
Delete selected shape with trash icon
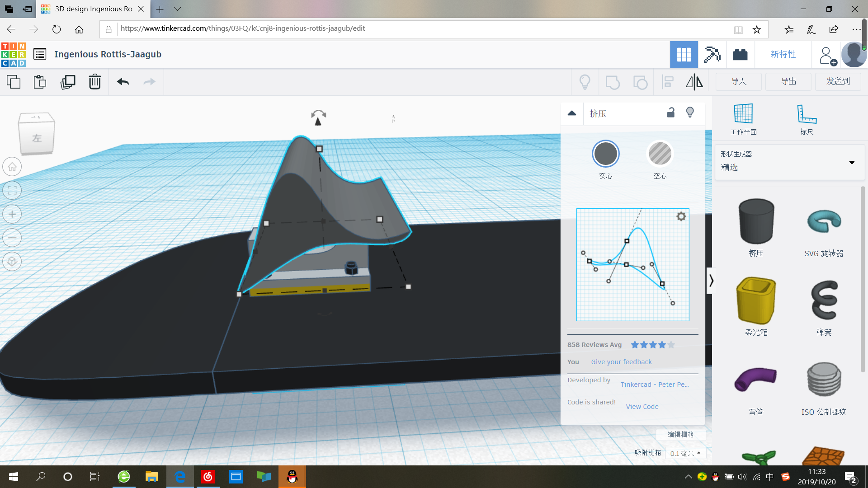pyautogui.click(x=95, y=82)
